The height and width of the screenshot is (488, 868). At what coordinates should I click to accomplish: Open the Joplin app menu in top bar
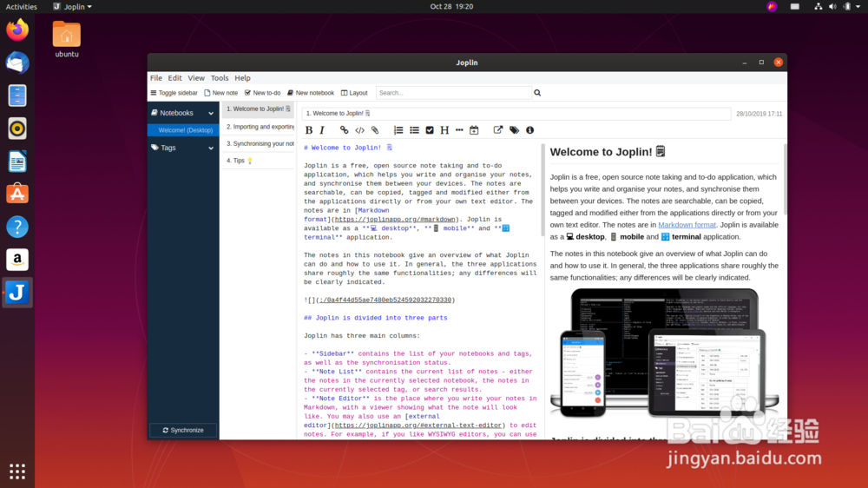coord(73,7)
